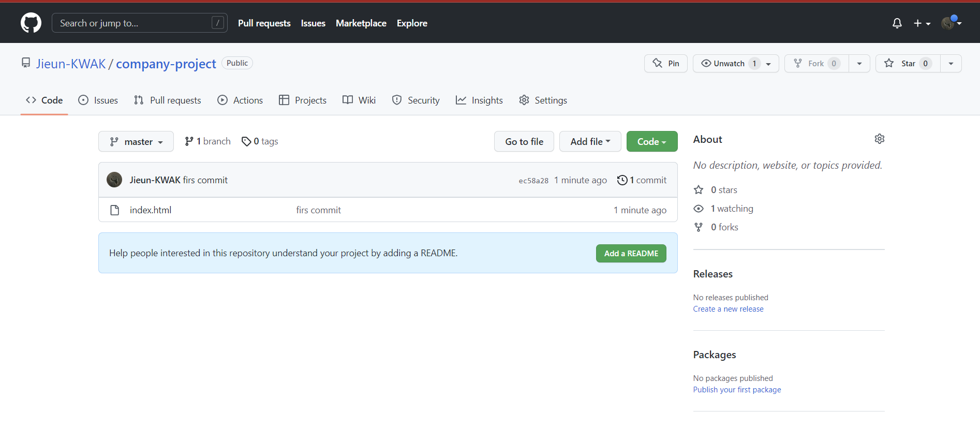Click Go to file button
This screenshot has height=426, width=980.
pos(524,141)
